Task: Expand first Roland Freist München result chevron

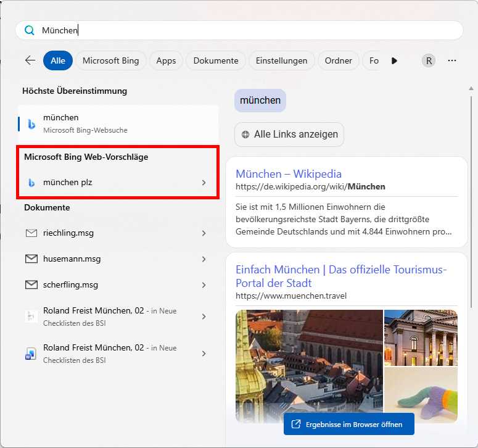Action: tap(204, 317)
